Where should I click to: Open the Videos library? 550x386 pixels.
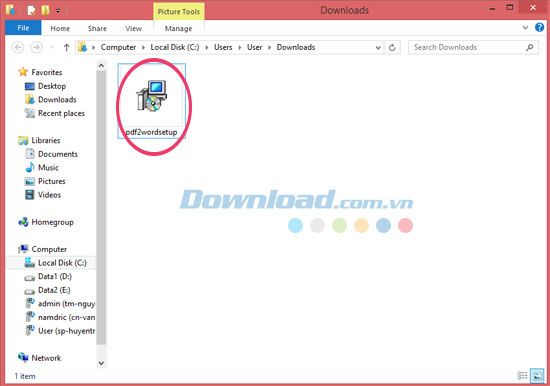point(49,195)
